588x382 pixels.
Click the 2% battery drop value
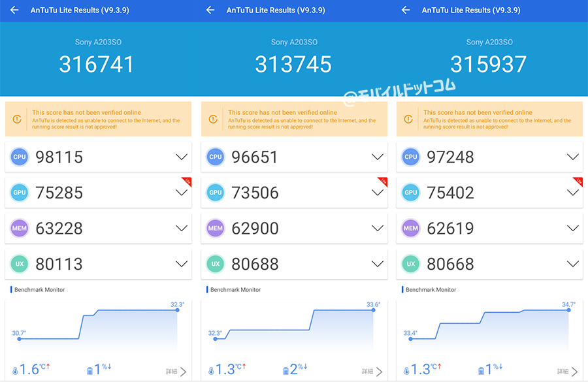299,369
